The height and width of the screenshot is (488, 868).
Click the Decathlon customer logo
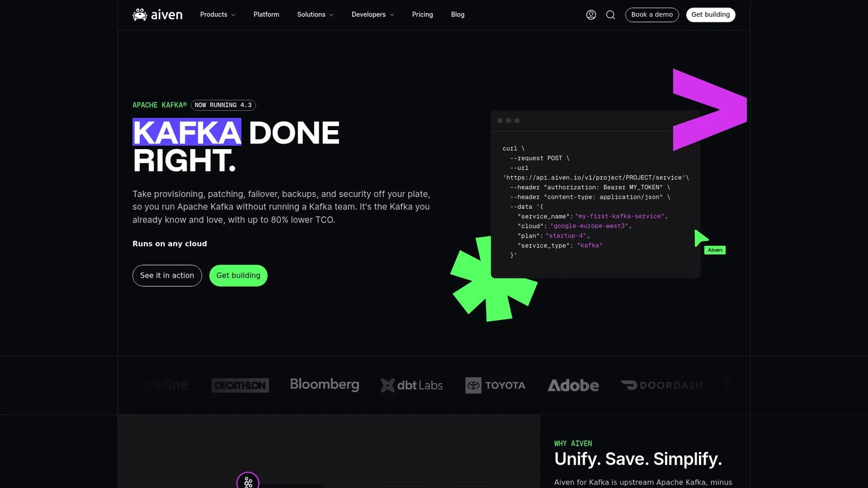click(240, 385)
